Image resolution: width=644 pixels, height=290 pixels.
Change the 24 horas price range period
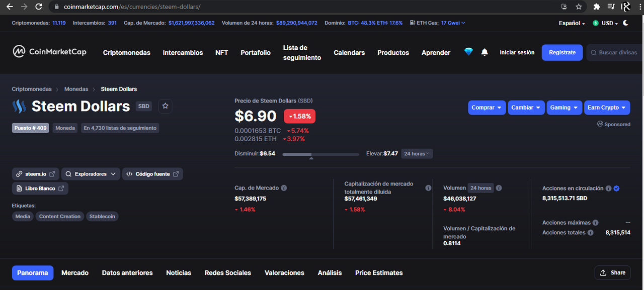click(x=417, y=154)
